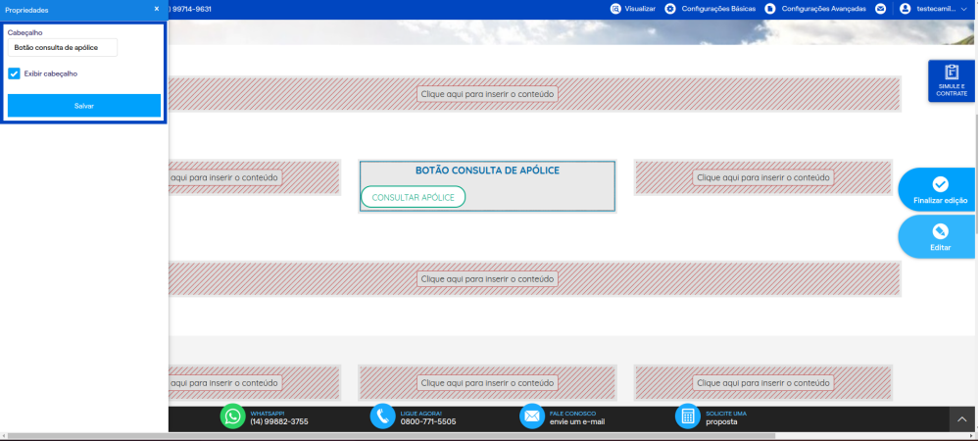Click the Finalizar edição checkmark icon
This screenshot has height=441, width=980.
pyautogui.click(x=940, y=184)
